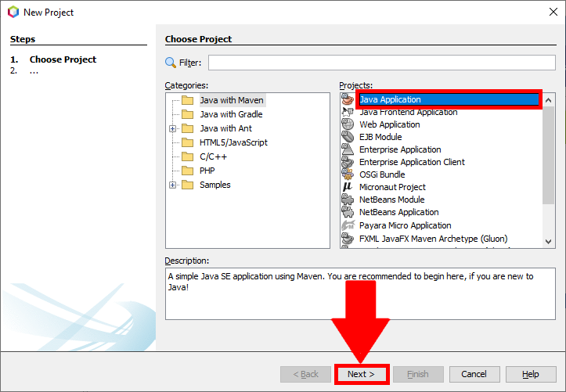Click the Projects list scroll up arrow
566x392 pixels.
(x=548, y=100)
